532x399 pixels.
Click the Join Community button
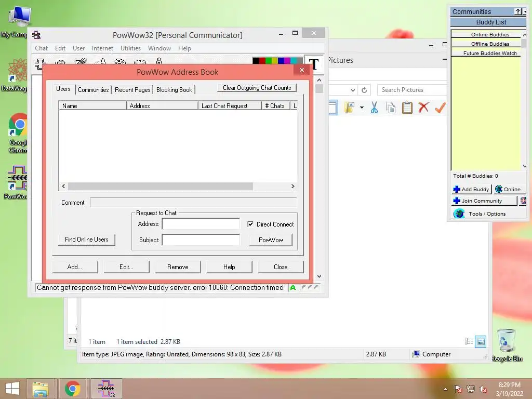[484, 201]
